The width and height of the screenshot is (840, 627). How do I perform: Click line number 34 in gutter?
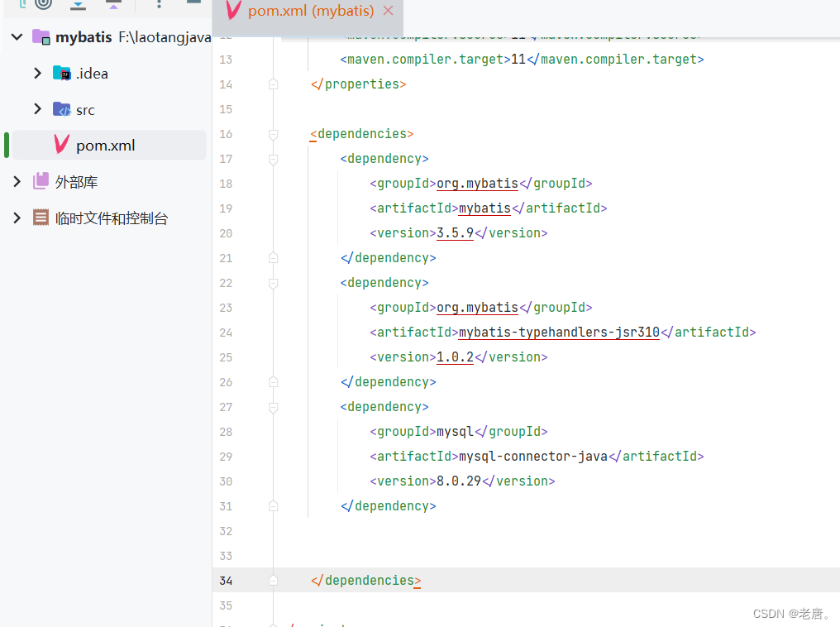[x=226, y=581]
